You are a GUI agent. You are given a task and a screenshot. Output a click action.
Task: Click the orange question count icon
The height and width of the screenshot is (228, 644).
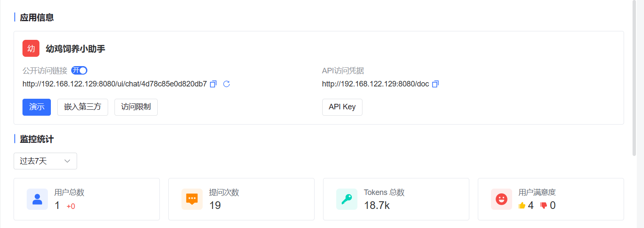[x=192, y=199]
